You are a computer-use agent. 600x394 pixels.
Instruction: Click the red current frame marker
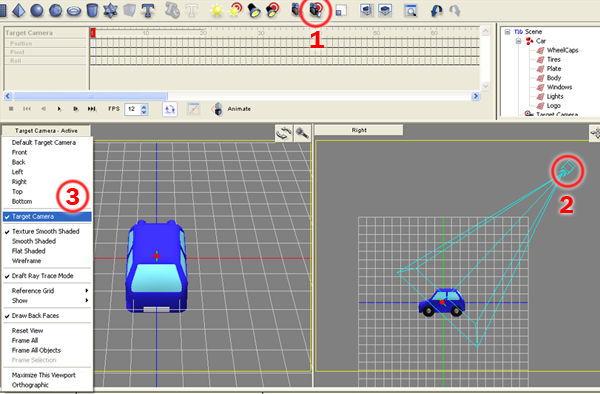[93, 33]
